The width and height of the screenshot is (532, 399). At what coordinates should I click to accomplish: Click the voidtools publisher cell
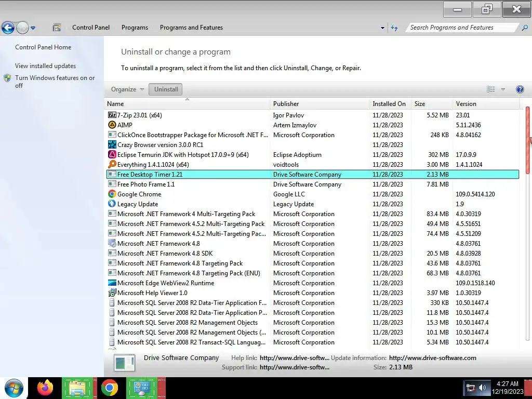point(286,164)
